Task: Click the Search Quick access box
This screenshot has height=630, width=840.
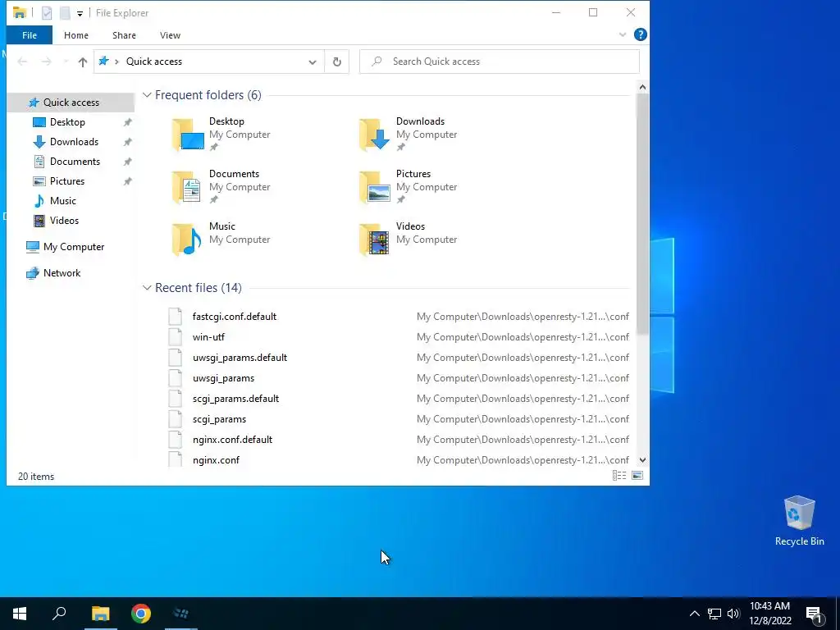Action: pyautogui.click(x=500, y=62)
